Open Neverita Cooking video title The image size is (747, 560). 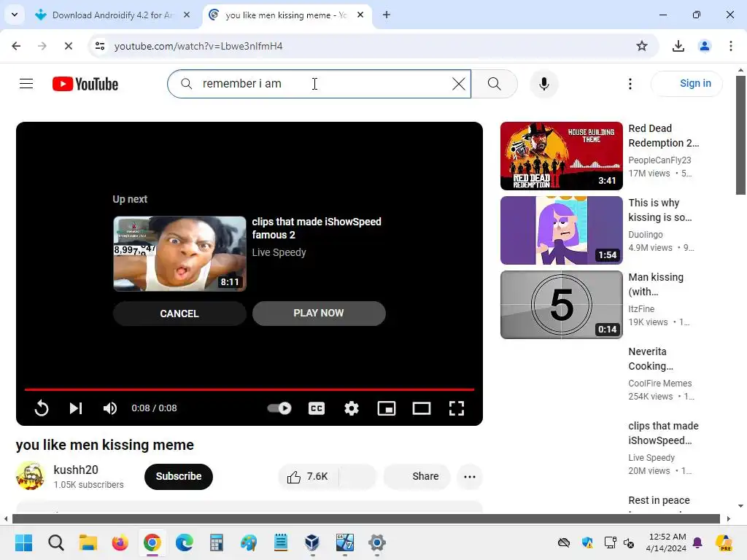point(651,359)
